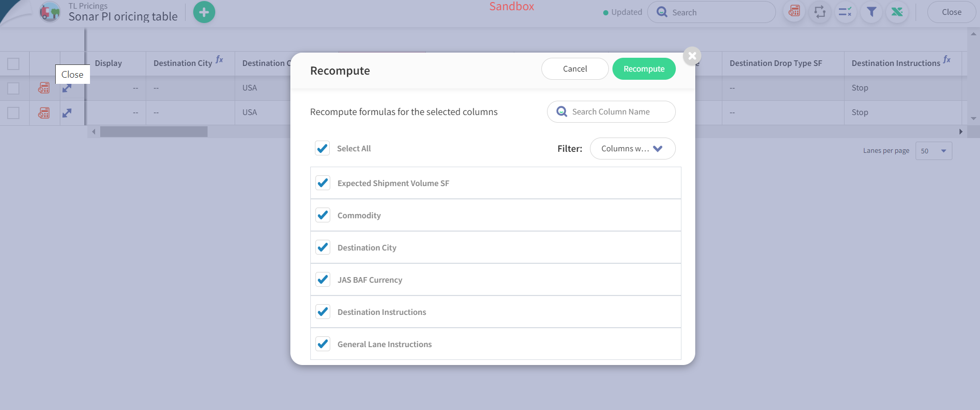
Task: Toggle the Commodity checkbox
Action: point(323,215)
